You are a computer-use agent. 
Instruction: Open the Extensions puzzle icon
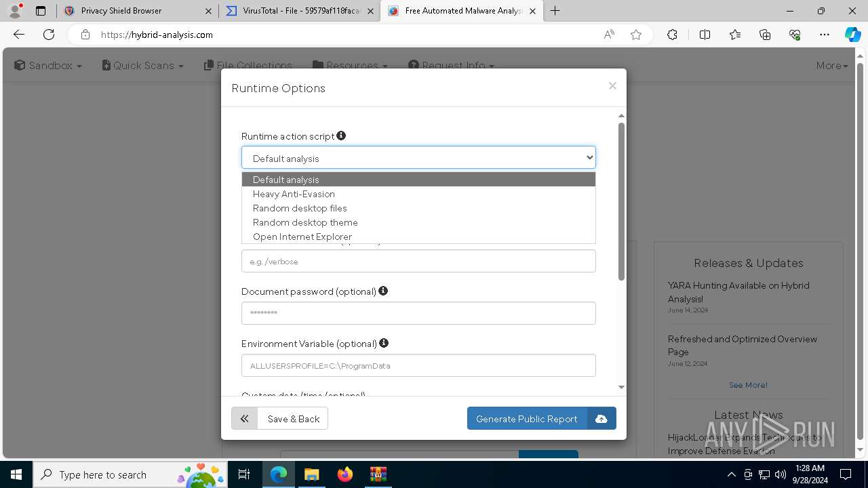[672, 35]
